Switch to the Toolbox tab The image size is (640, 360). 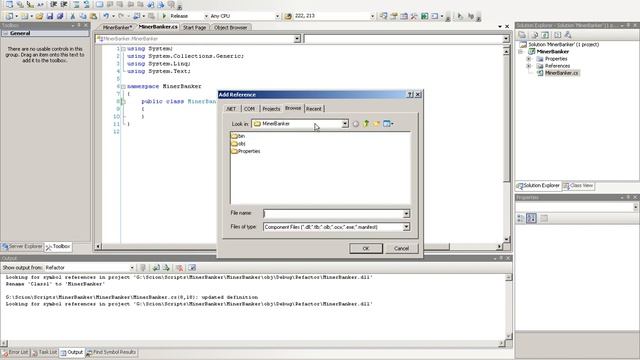58,247
